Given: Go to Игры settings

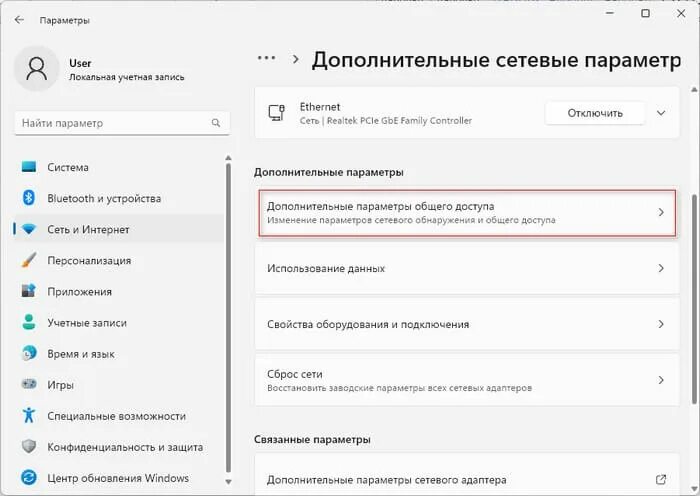Looking at the screenshot, I should [x=119, y=385].
